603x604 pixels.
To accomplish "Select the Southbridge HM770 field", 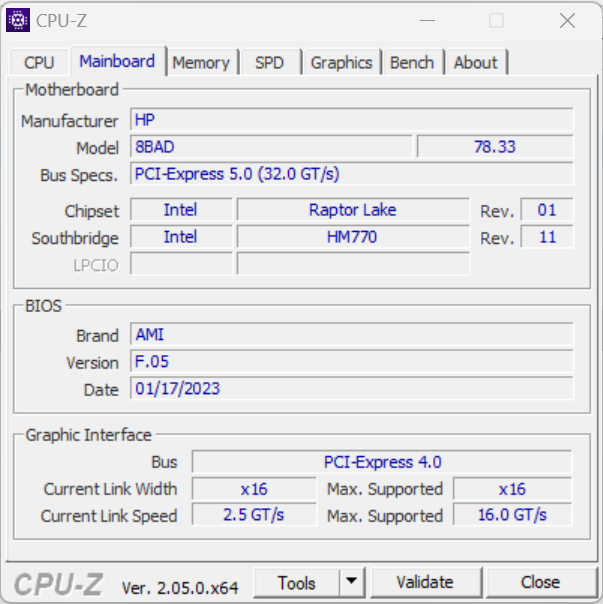I will [x=352, y=237].
